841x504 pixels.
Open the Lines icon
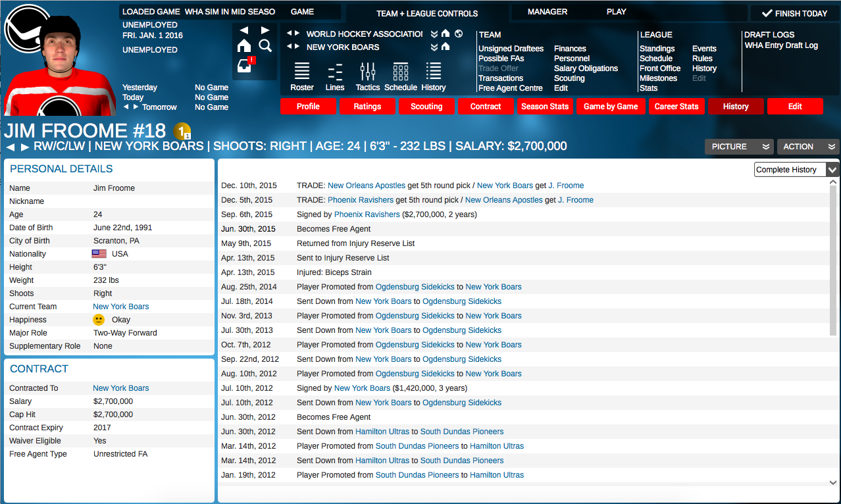point(335,77)
